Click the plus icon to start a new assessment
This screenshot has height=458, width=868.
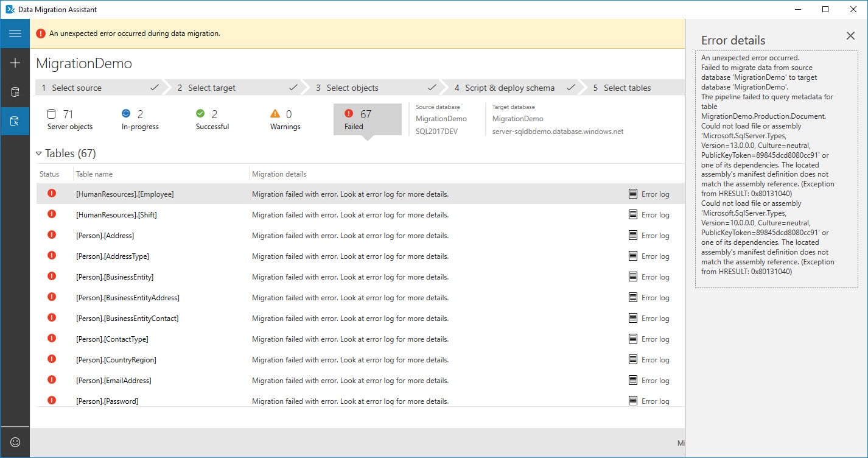(x=15, y=62)
